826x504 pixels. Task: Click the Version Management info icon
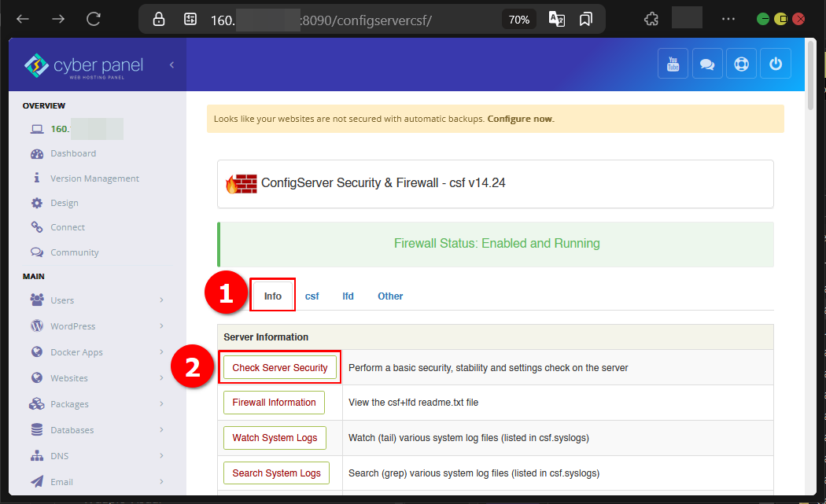pyautogui.click(x=36, y=178)
